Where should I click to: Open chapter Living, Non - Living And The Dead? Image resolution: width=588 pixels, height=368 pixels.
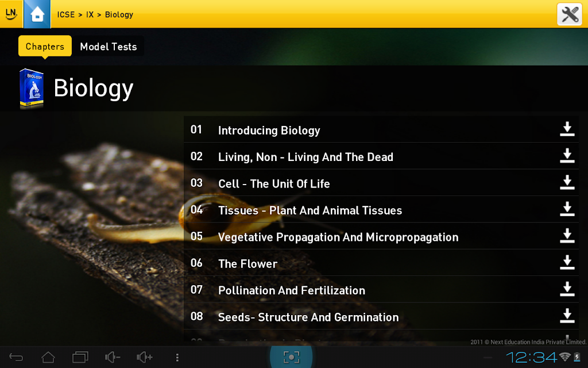tap(381, 156)
